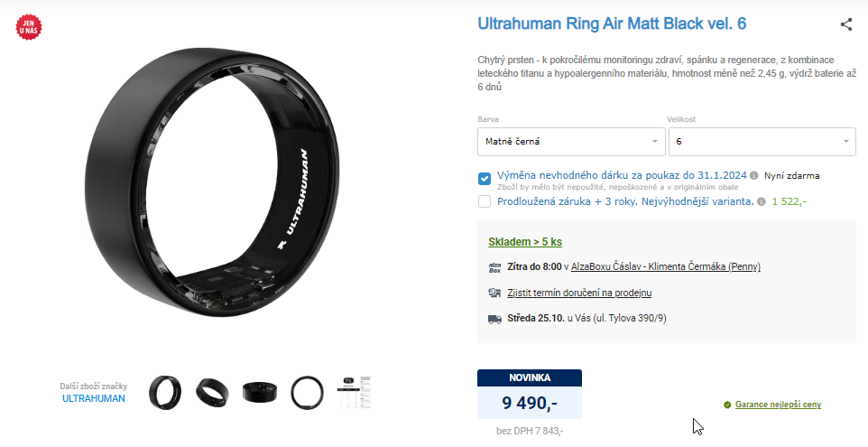Open 'Garance nejlepší ceny' link
The image size is (868, 447).
778,405
